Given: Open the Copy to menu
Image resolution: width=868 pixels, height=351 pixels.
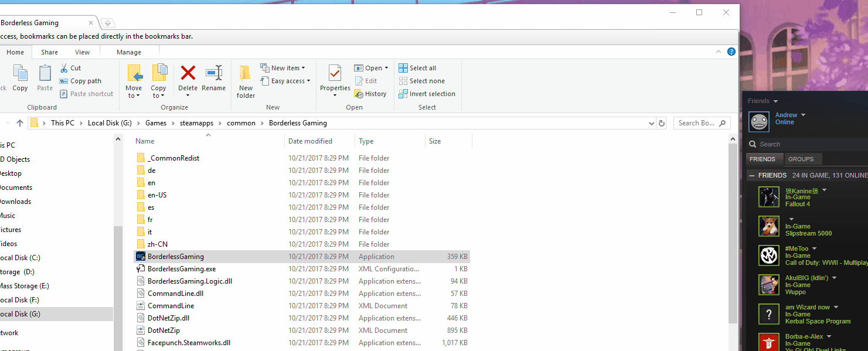Looking at the screenshot, I should click(x=158, y=81).
